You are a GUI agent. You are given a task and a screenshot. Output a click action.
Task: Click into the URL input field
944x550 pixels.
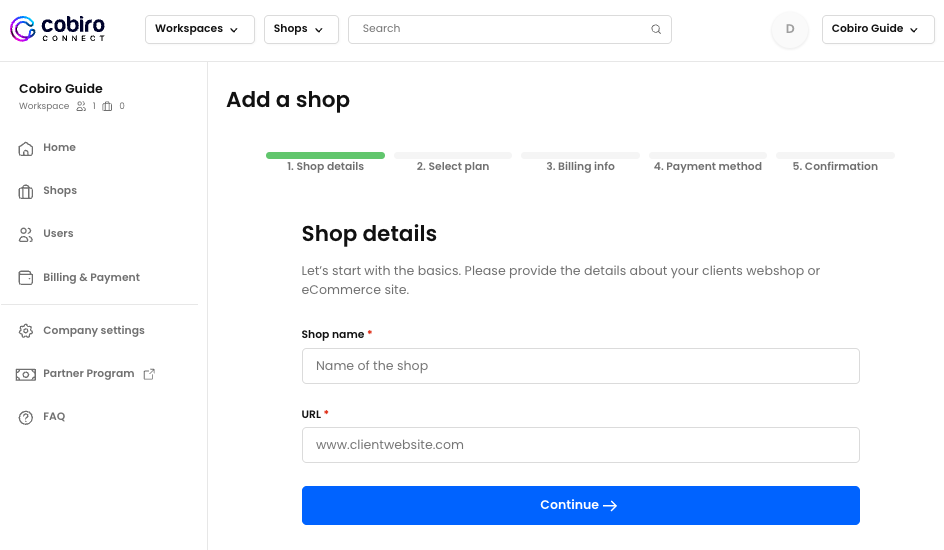click(580, 445)
